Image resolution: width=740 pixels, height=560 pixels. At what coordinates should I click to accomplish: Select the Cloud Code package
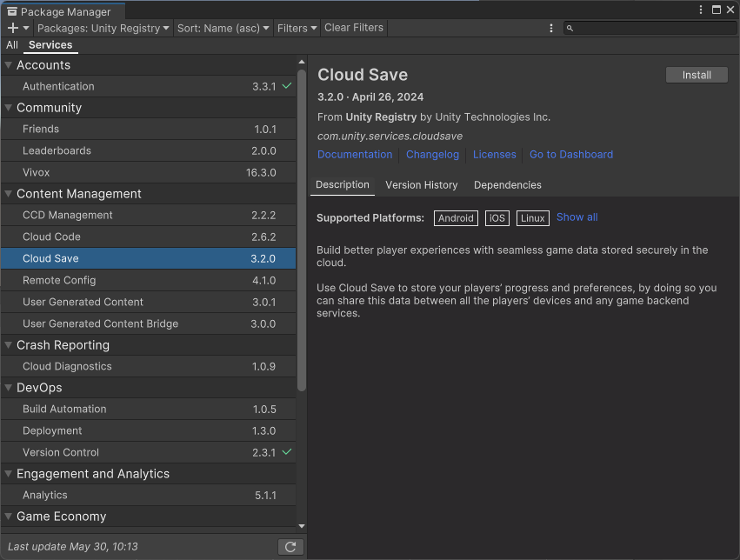click(148, 237)
